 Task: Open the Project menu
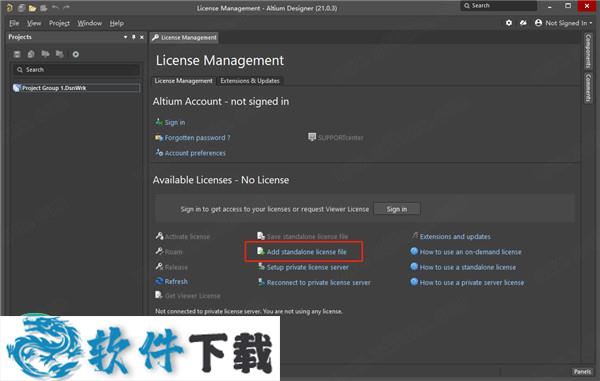coord(59,23)
